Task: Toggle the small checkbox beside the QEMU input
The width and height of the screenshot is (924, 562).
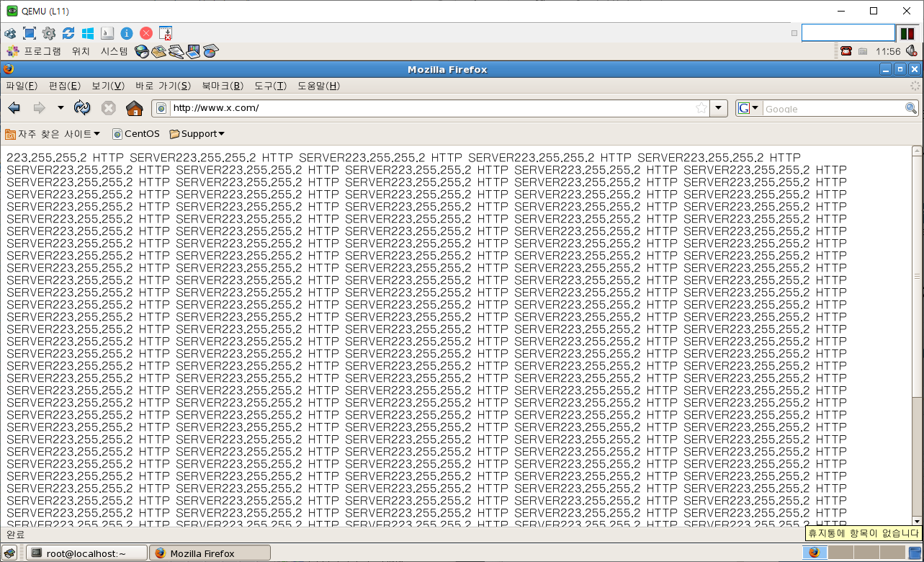Action: coord(794,33)
